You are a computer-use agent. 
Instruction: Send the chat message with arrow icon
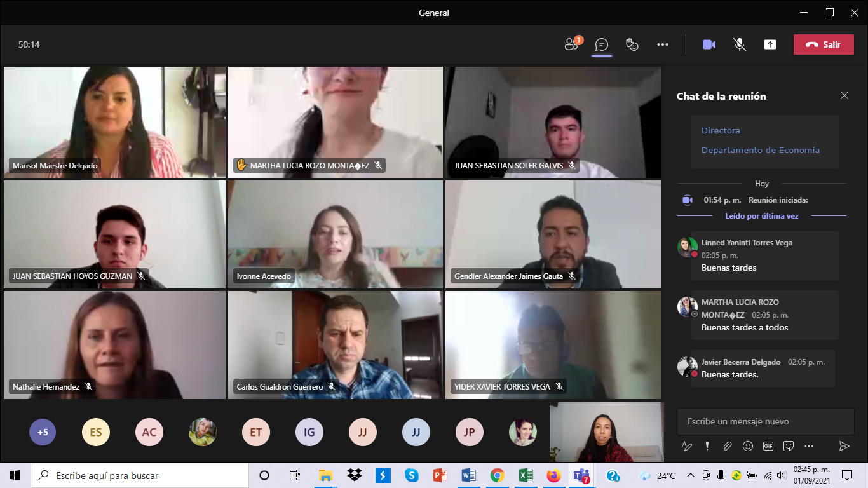(844, 446)
